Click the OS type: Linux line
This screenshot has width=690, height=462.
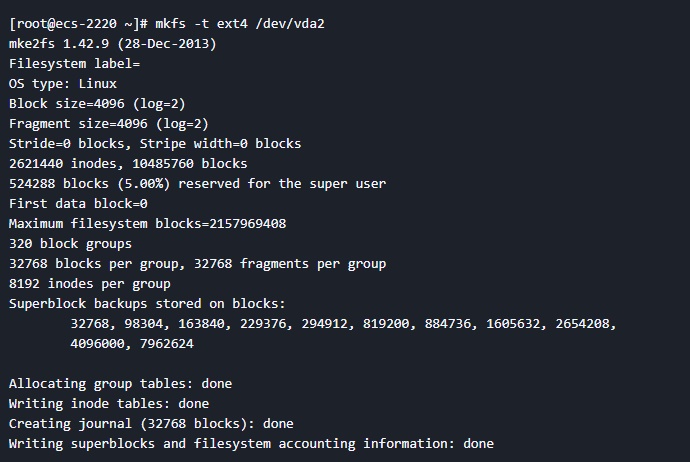(63, 84)
